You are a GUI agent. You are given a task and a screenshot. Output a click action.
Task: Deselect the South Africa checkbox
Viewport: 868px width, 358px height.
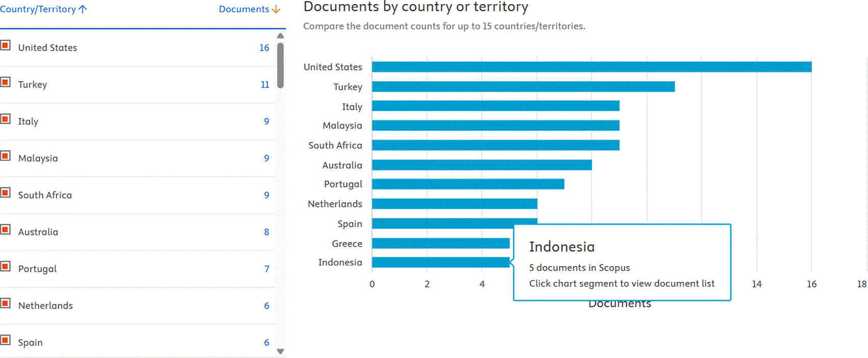point(6,193)
